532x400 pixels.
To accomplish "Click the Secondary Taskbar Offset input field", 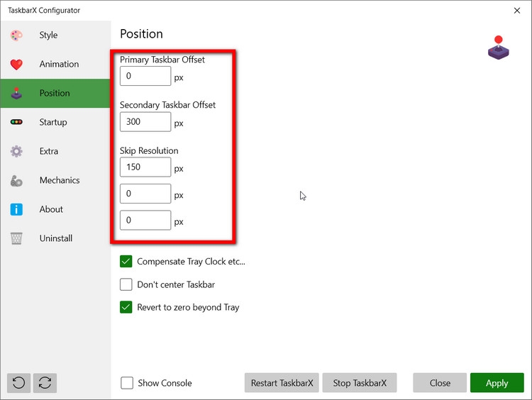I will [x=145, y=122].
